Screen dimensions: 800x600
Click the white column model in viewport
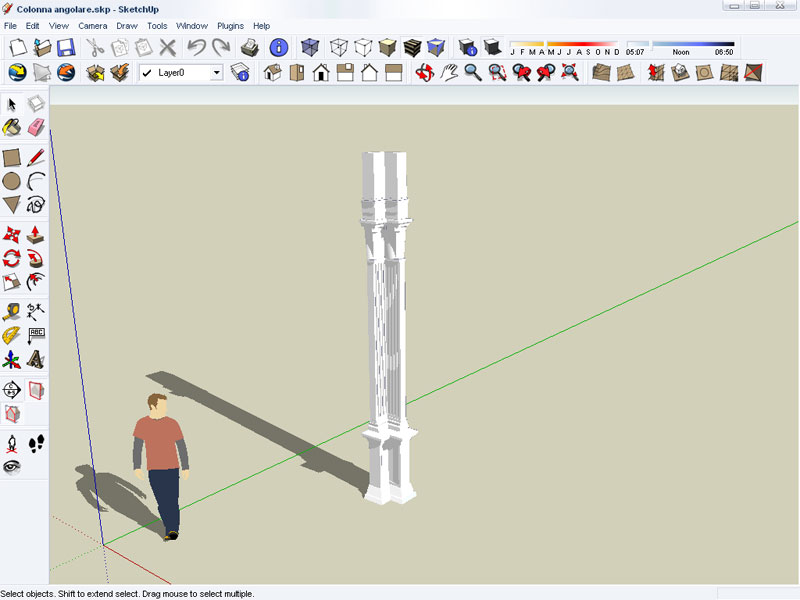[x=387, y=320]
